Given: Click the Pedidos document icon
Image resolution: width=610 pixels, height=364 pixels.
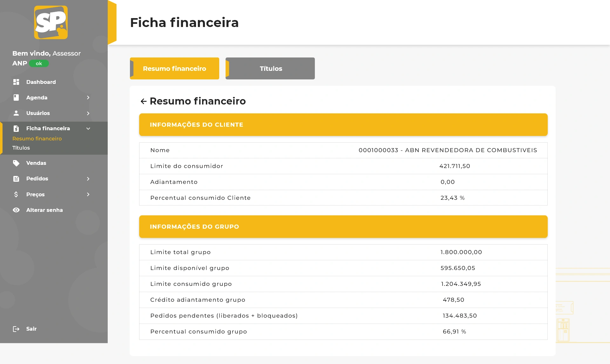Looking at the screenshot, I should (x=16, y=179).
